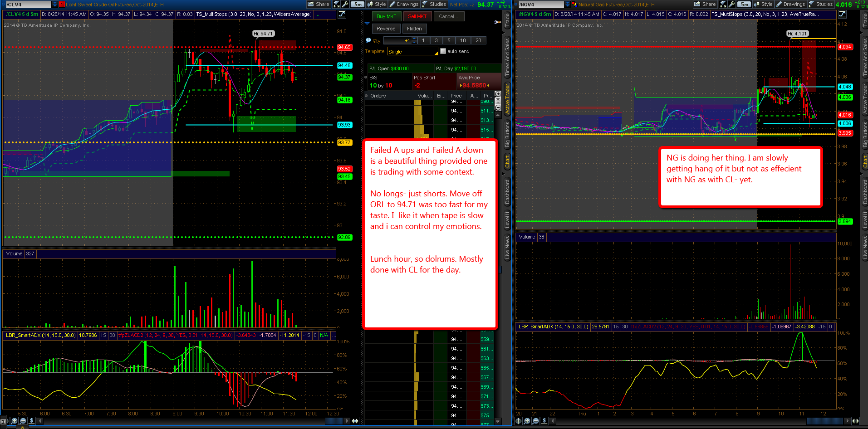This screenshot has width=868, height=429.
Task: Click the expand arrows icon at the /NGV4 chart's bottom-right
Action: click(855, 421)
